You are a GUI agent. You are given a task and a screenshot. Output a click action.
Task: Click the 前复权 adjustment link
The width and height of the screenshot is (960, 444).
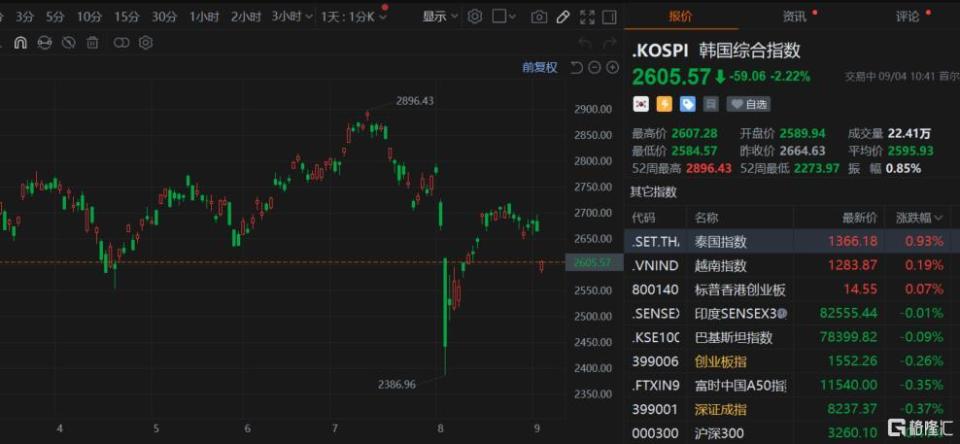click(539, 68)
